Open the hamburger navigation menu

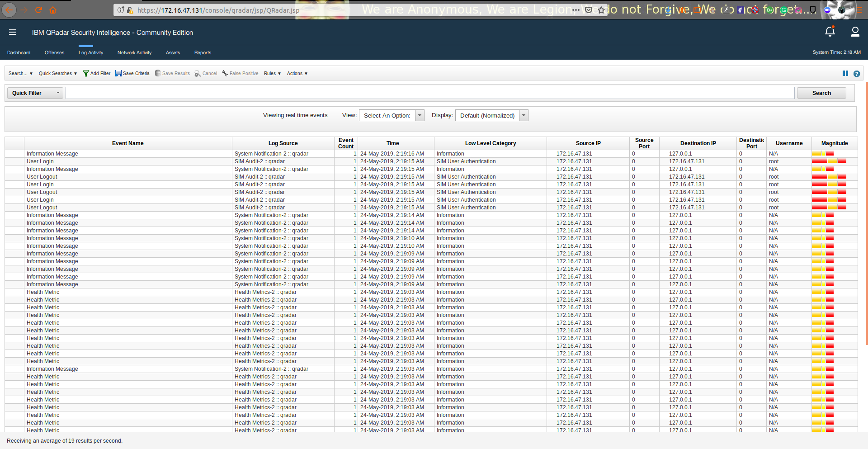[x=13, y=32]
